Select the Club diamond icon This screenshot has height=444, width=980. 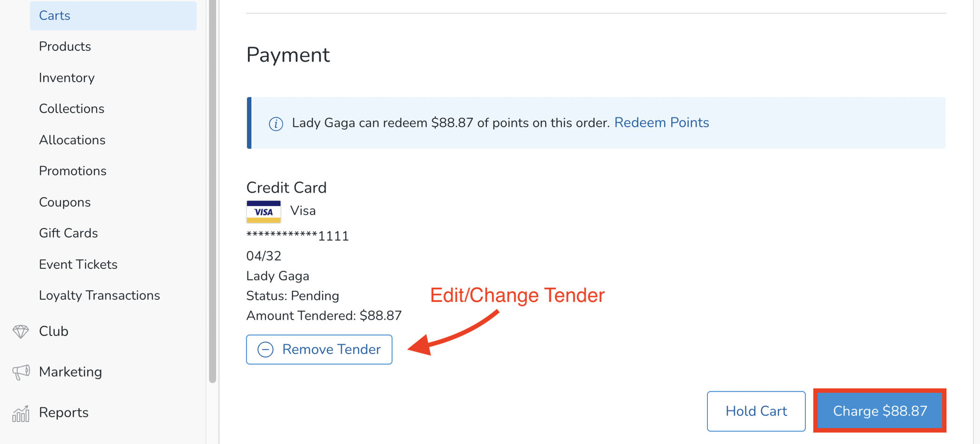pos(21,331)
